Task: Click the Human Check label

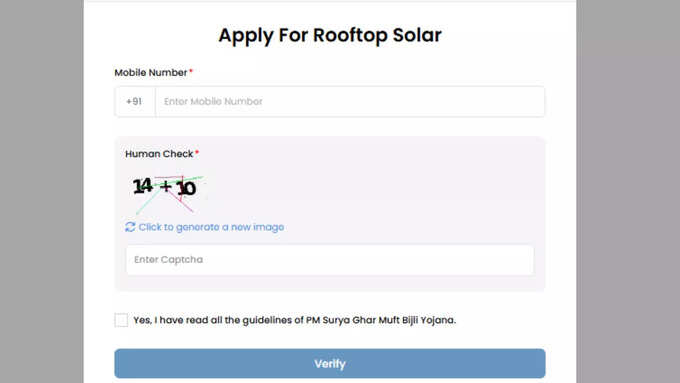Action: 159,154
